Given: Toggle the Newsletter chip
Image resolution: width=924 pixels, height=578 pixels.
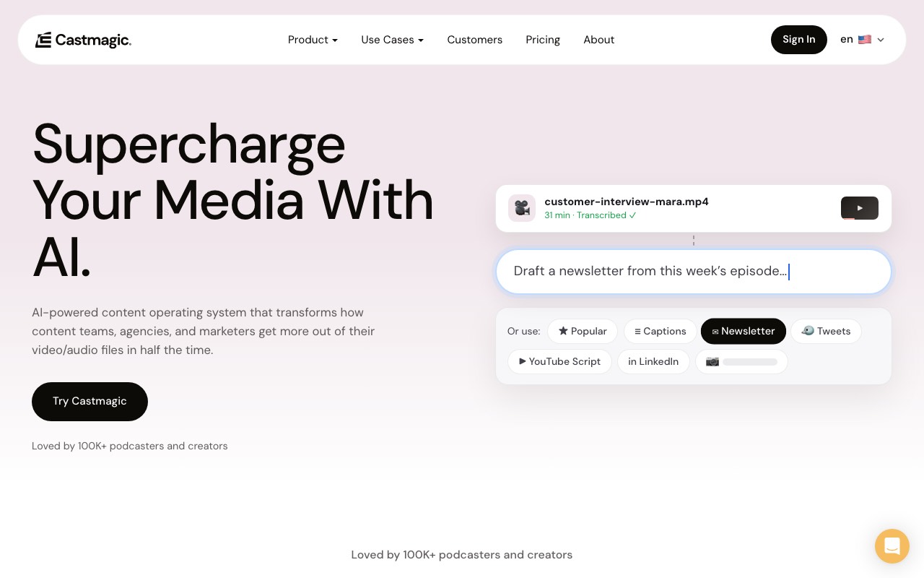Looking at the screenshot, I should (744, 332).
